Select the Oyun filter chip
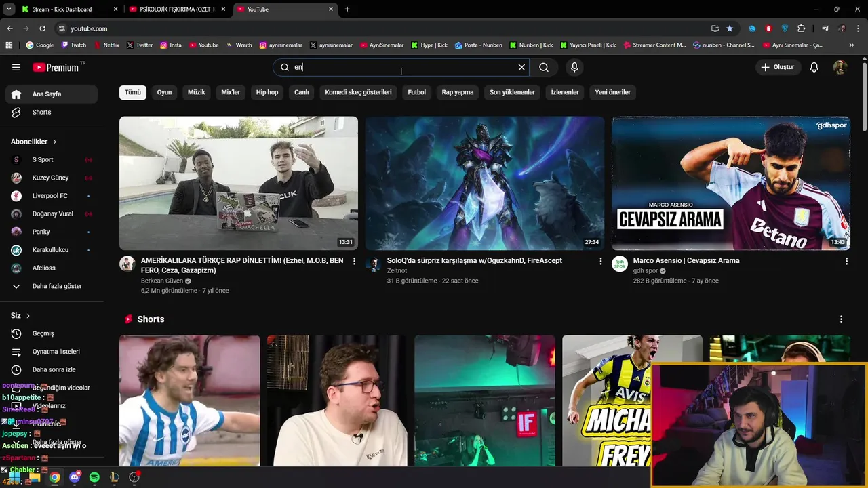Viewport: 868px width, 488px height. tap(165, 92)
